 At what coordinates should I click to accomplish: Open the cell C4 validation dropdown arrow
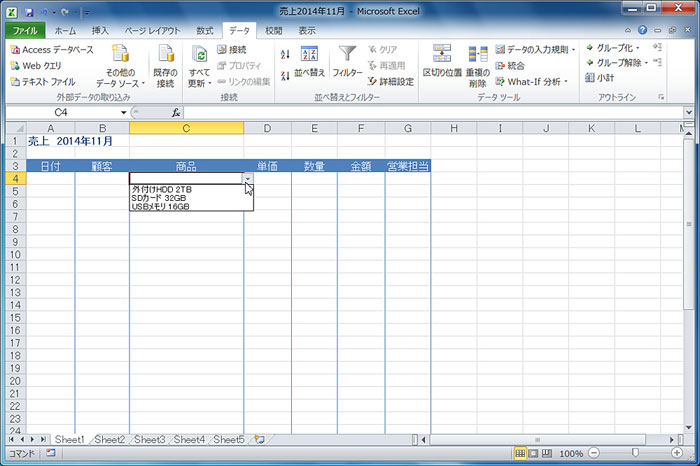coord(248,178)
